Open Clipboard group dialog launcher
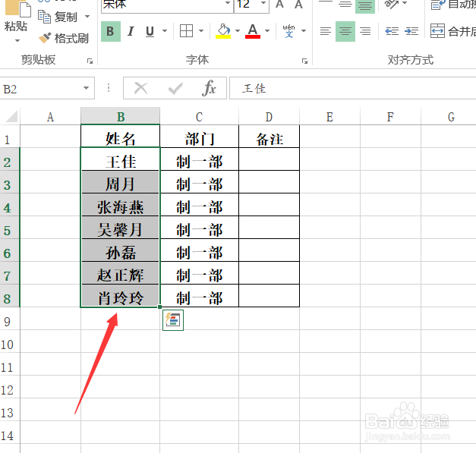476x453 pixels. pos(90,61)
